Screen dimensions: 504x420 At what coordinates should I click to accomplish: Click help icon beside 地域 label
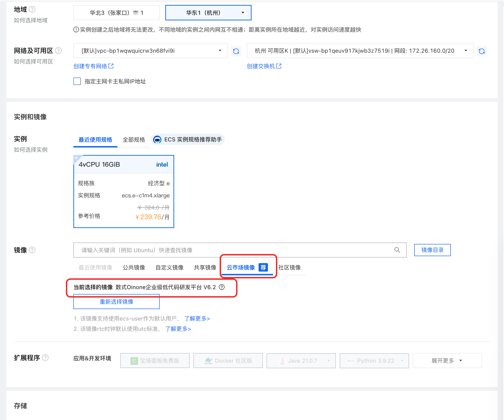coord(32,9)
